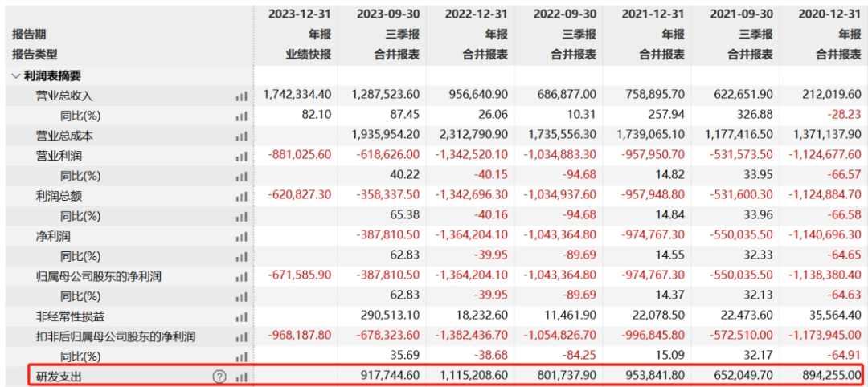Show trend chart for 营业利润 row
868x387 pixels.
click(241, 156)
